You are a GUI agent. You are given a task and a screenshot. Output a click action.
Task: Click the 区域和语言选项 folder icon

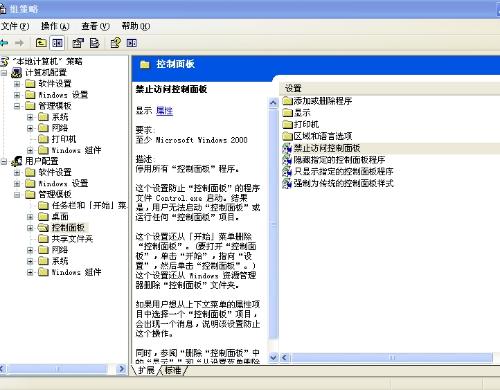point(287,136)
